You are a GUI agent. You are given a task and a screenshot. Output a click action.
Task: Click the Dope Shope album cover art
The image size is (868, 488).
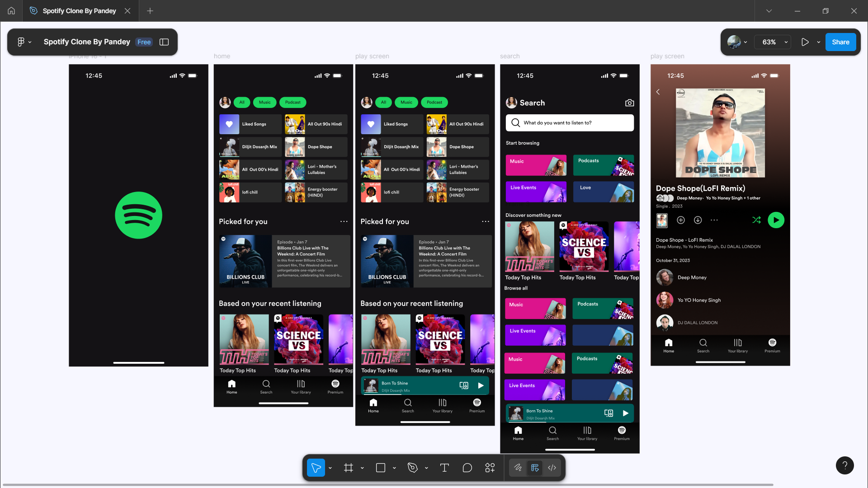pos(721,133)
